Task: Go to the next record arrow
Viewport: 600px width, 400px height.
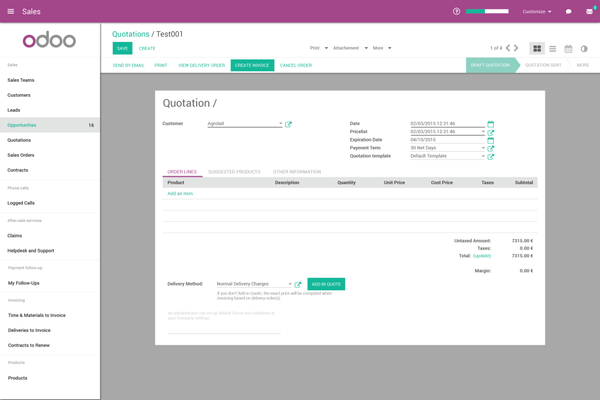Action: pos(517,48)
